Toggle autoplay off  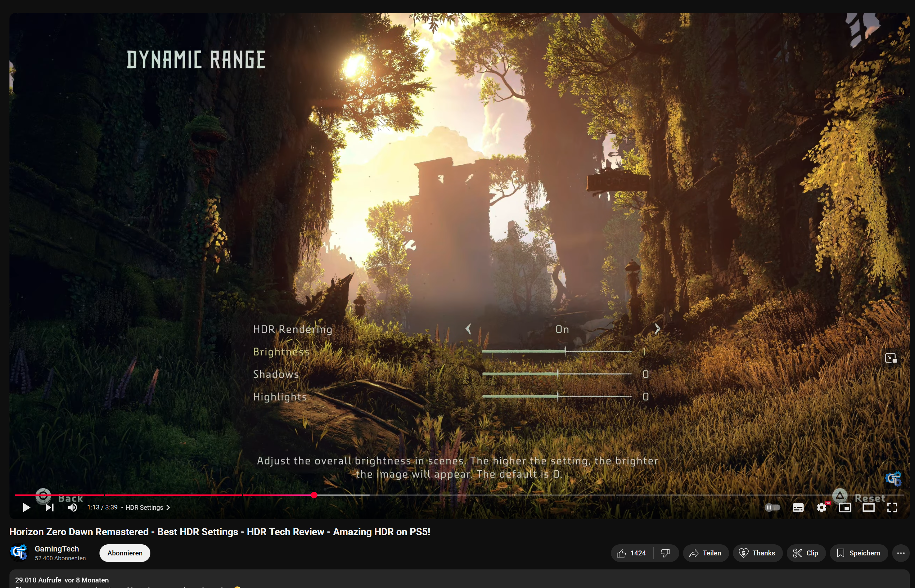click(x=773, y=507)
